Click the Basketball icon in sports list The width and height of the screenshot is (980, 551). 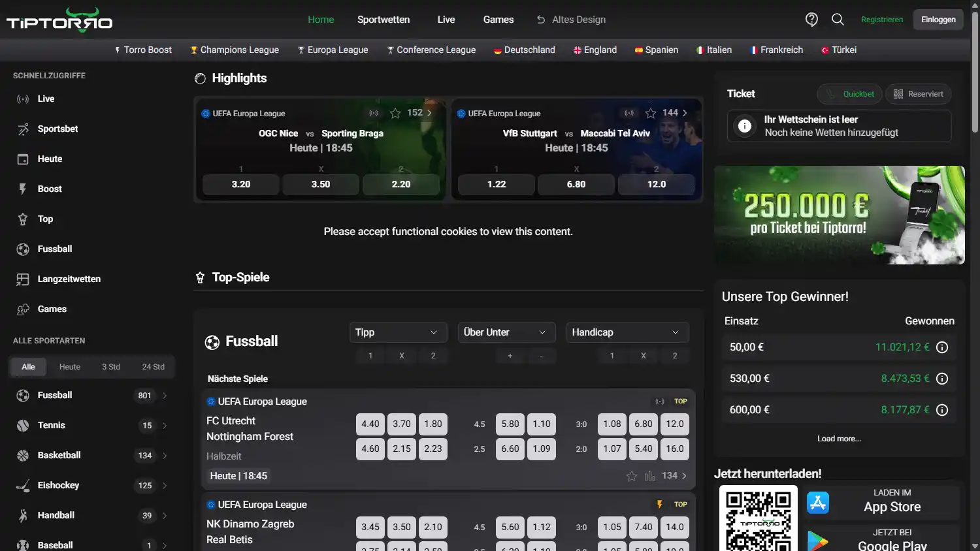click(23, 456)
